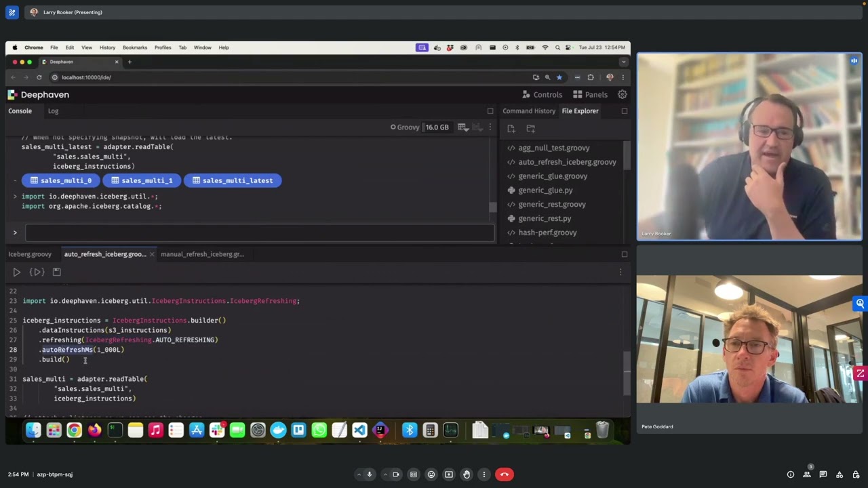868x488 pixels.
Task: Open meeting details info icon
Action: 791,474
